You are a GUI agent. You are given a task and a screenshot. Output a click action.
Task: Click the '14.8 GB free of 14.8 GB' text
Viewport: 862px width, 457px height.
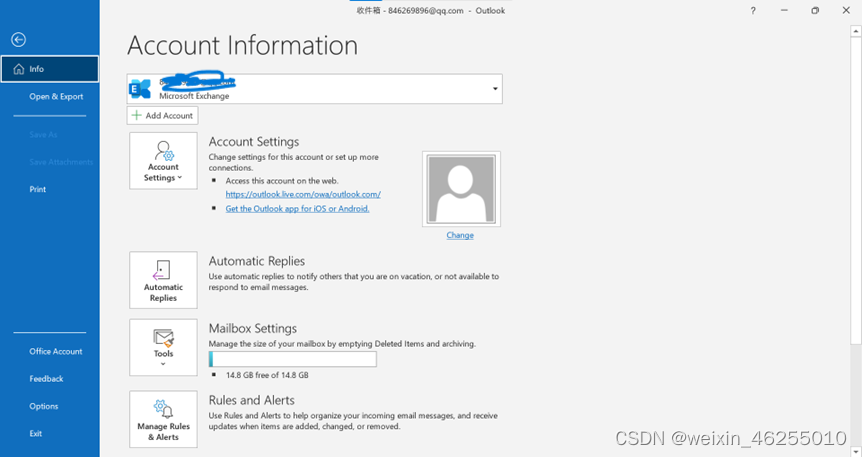pyautogui.click(x=267, y=375)
